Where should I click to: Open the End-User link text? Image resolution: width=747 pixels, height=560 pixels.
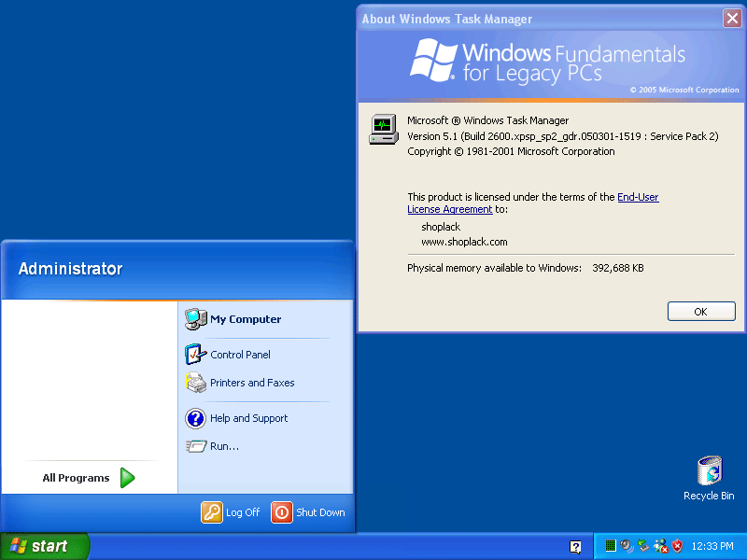point(638,197)
